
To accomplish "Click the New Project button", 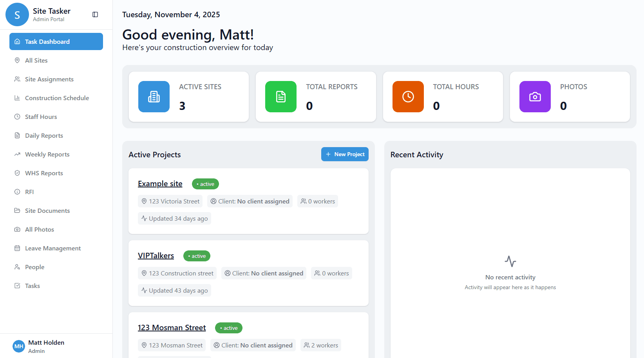I will point(345,154).
